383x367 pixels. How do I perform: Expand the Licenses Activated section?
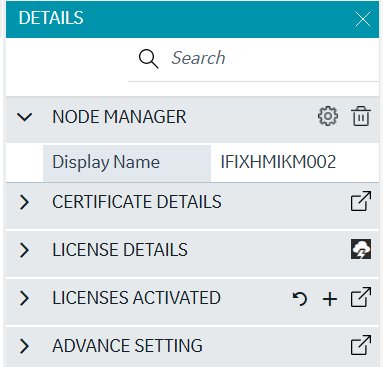[x=24, y=298]
